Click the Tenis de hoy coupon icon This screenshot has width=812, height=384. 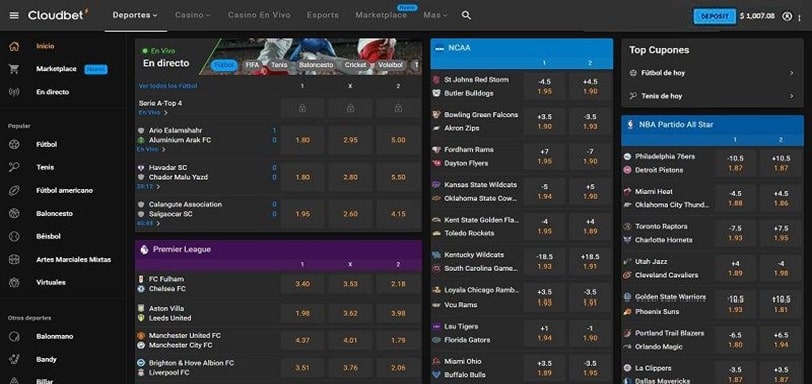(x=633, y=96)
